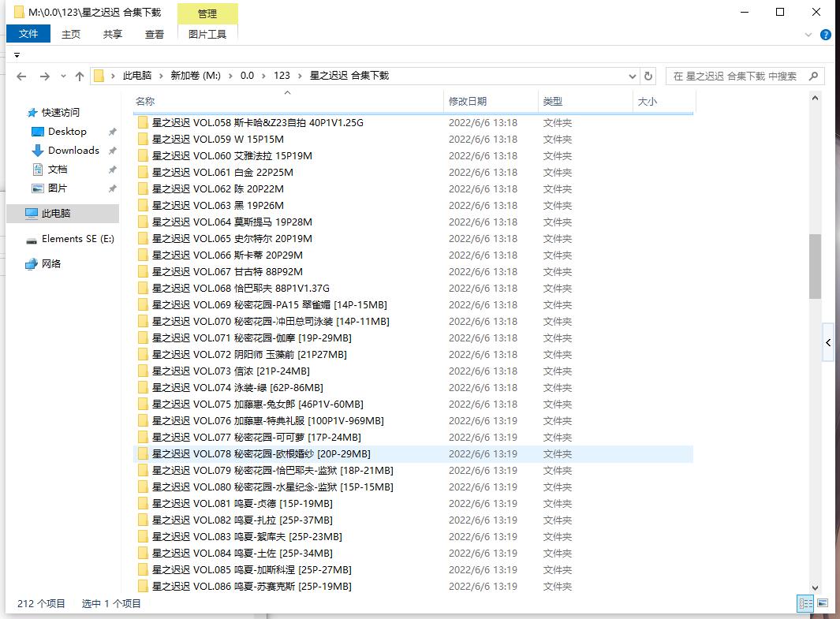Viewport: 840px width, 619px height.
Task: Select folder icon of VOL.061 白金
Action: pos(143,173)
